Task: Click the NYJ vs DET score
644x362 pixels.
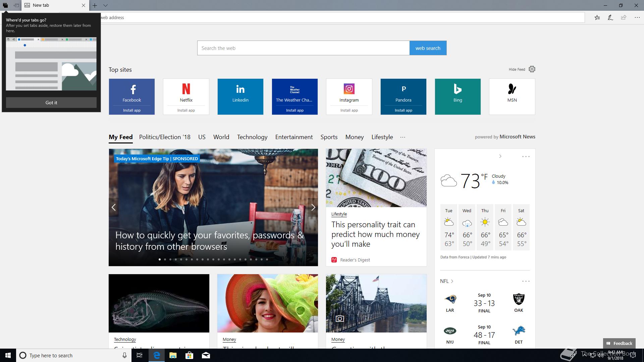Action: pos(484,335)
